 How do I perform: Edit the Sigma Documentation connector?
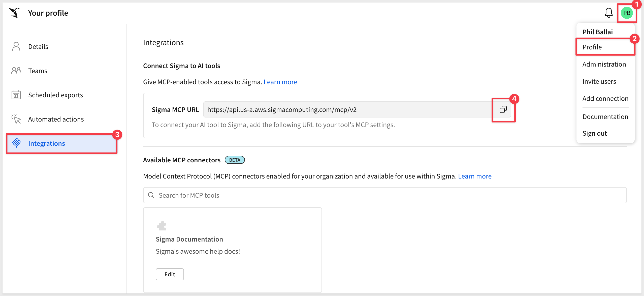pyautogui.click(x=170, y=274)
